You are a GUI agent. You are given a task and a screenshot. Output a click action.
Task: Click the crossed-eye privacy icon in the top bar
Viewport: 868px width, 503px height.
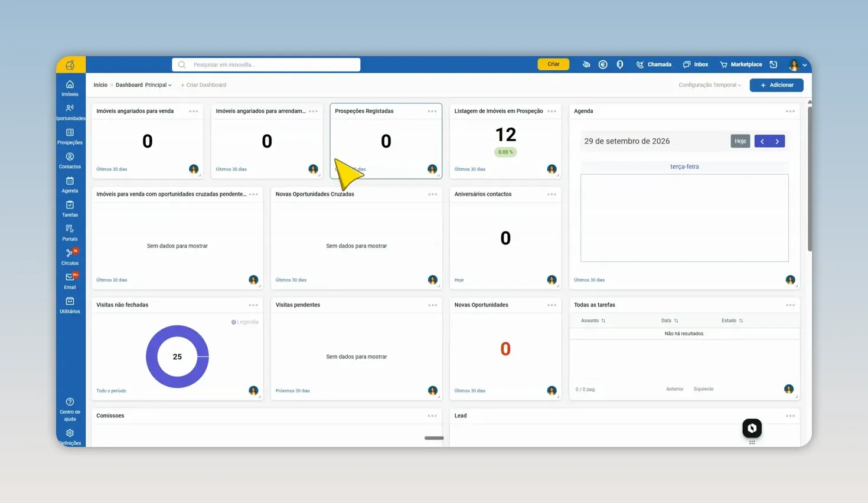(x=586, y=64)
